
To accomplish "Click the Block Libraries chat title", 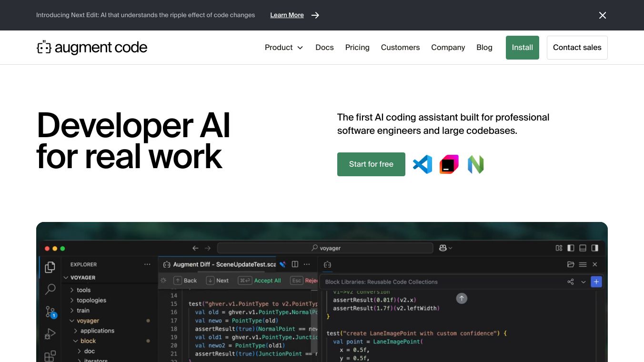I will click(x=381, y=282).
